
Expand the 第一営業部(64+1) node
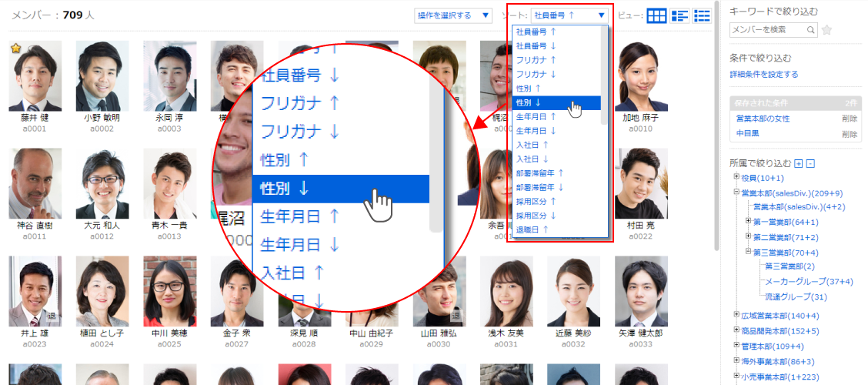(x=749, y=221)
